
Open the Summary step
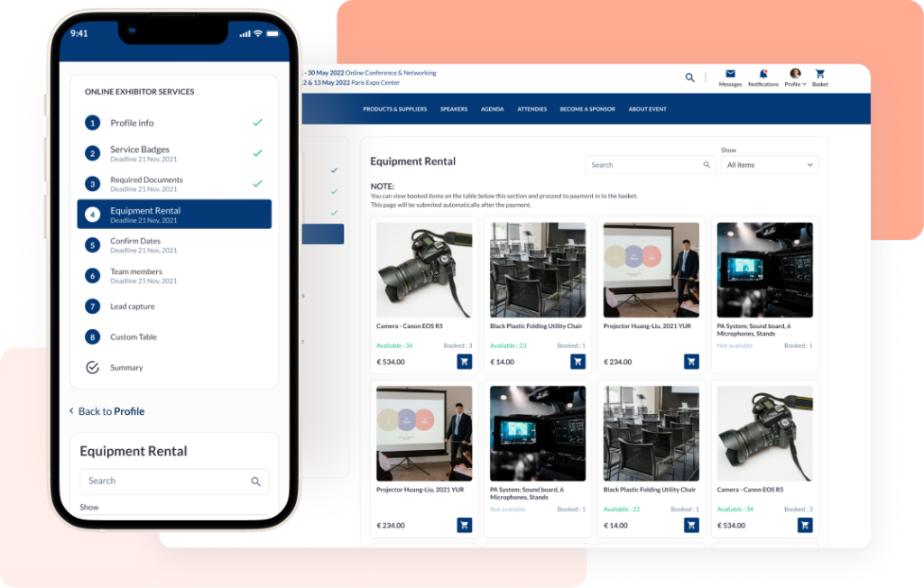174,367
